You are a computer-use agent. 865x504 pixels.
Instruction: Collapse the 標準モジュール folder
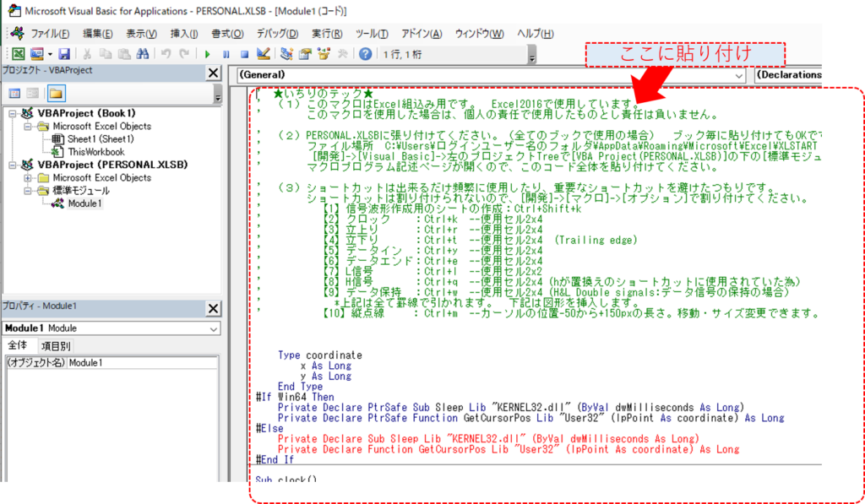coord(28,191)
